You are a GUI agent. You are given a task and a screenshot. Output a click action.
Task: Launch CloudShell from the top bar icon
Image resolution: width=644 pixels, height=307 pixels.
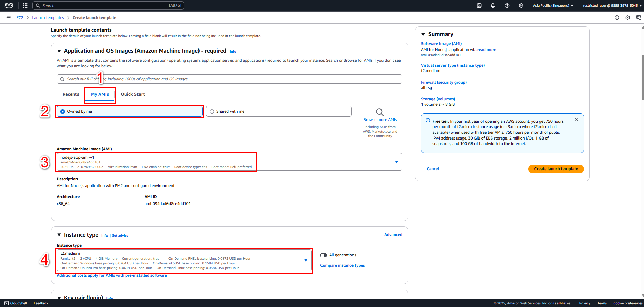(x=479, y=5)
